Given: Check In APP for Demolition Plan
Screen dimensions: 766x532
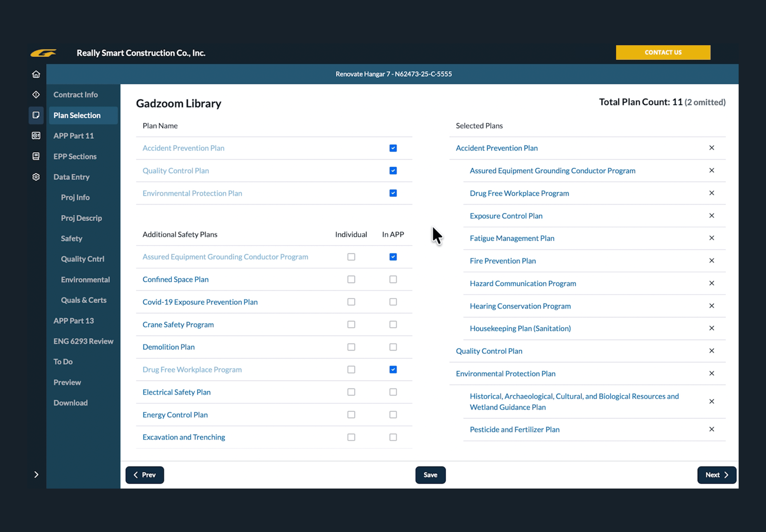Looking at the screenshot, I should point(393,347).
